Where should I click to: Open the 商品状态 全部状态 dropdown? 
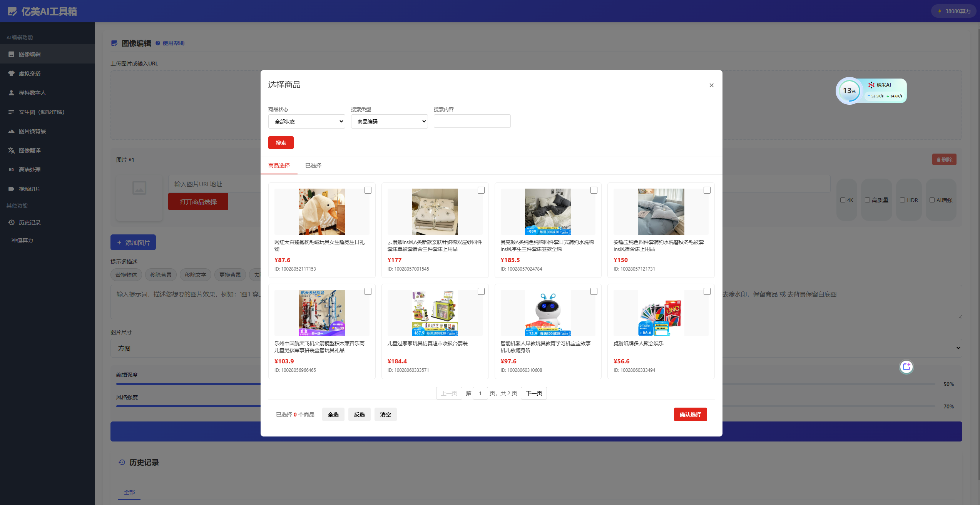pos(306,122)
